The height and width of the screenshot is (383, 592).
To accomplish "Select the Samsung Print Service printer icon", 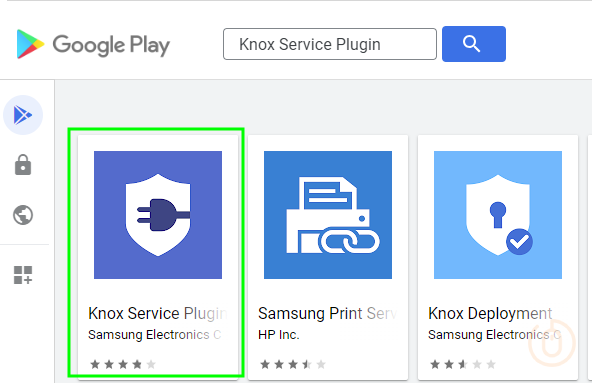I will (x=328, y=215).
